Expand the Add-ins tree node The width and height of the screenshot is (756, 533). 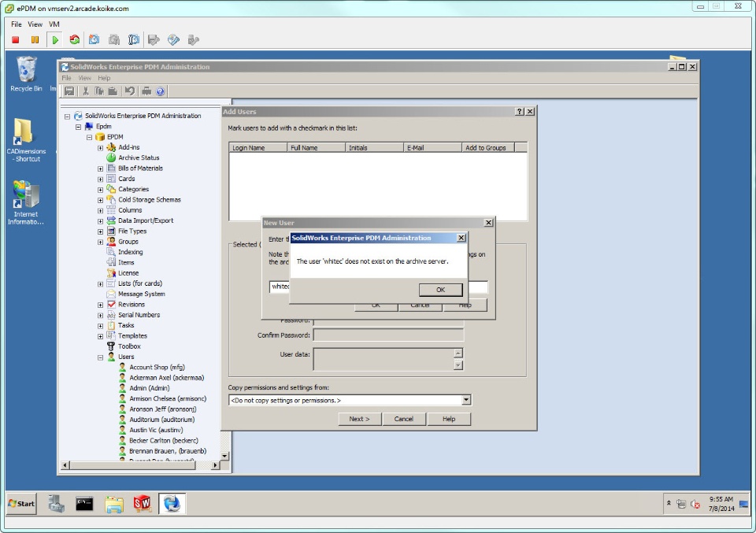[x=100, y=148]
